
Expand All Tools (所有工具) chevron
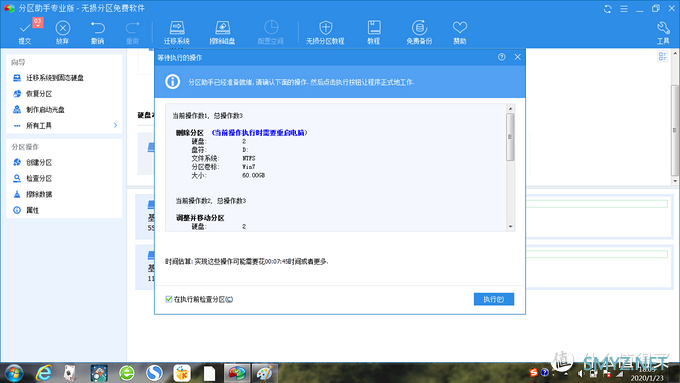(x=115, y=125)
